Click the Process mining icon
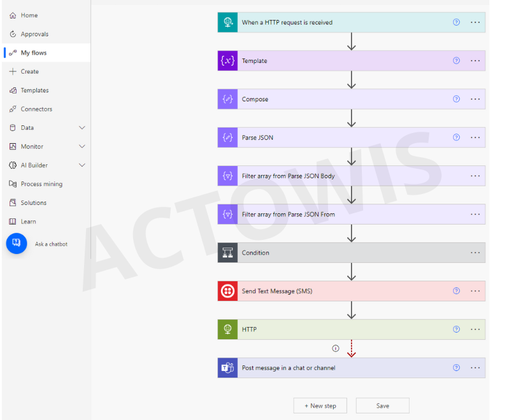Viewport: 523px width, 420px height. click(x=13, y=184)
